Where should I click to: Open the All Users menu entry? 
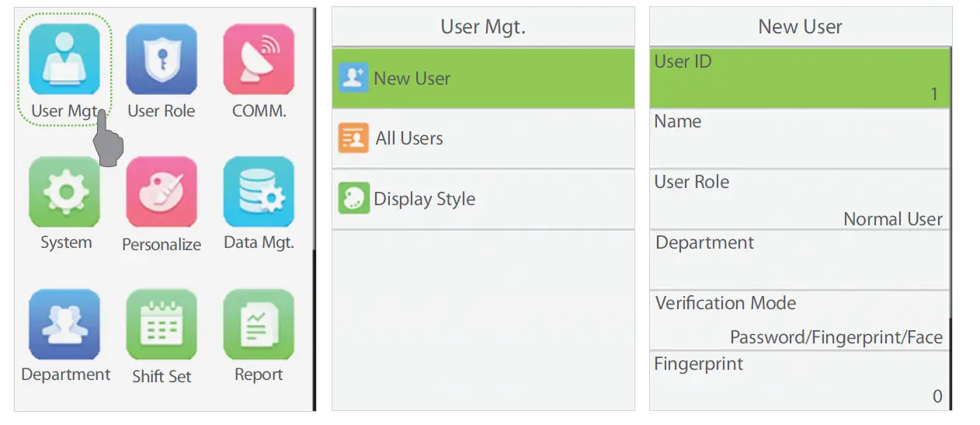(483, 139)
